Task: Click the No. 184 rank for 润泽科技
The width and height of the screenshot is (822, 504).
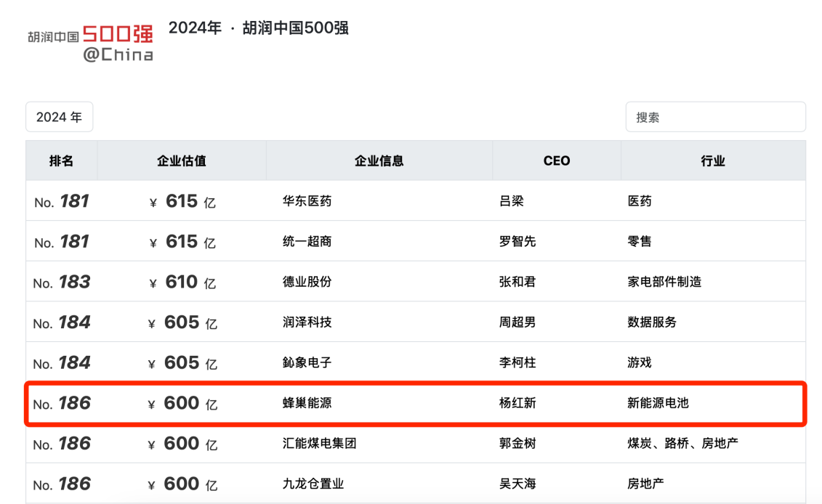Action: 61,322
